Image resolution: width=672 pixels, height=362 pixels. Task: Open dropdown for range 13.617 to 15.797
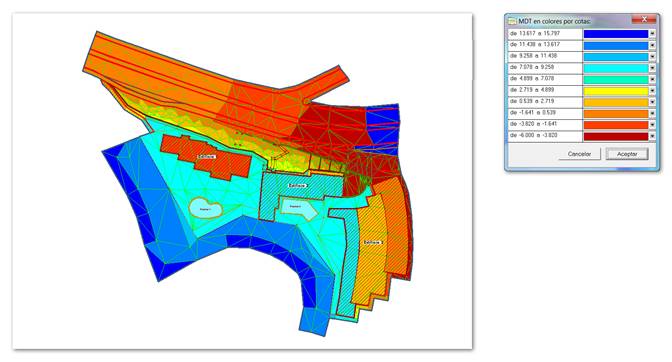pos(652,34)
